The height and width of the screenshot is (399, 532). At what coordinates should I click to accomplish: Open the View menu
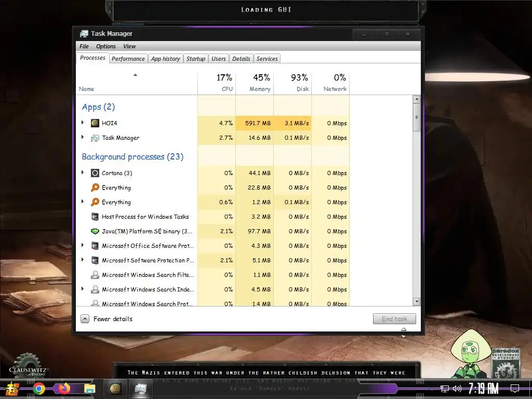(x=129, y=46)
